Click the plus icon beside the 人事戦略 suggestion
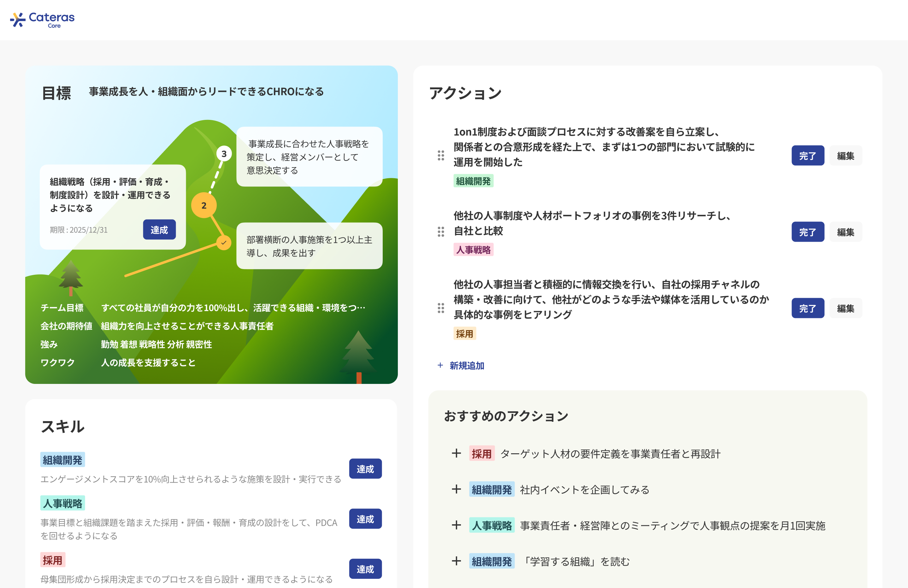The height and width of the screenshot is (588, 908). click(x=456, y=526)
